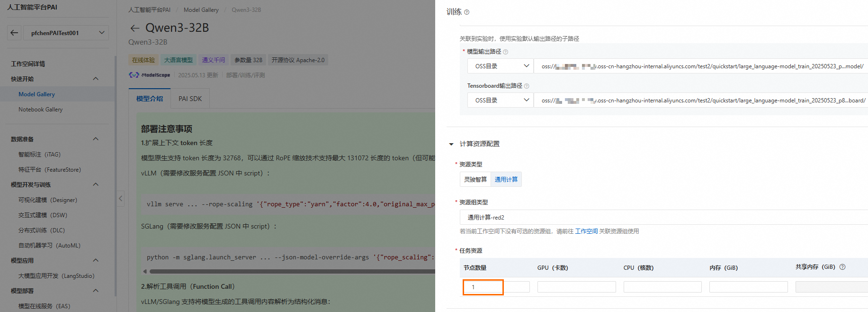Click the help icon beside 训练 heading
This screenshot has height=312, width=868.
(x=466, y=12)
